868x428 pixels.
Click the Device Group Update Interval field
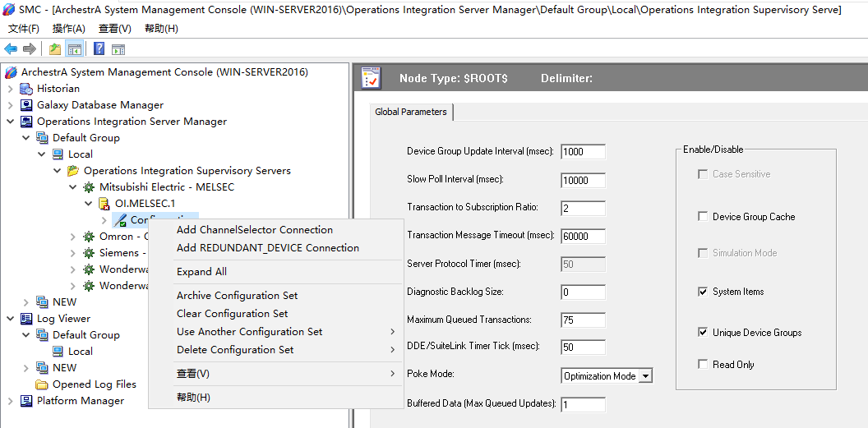pos(583,152)
